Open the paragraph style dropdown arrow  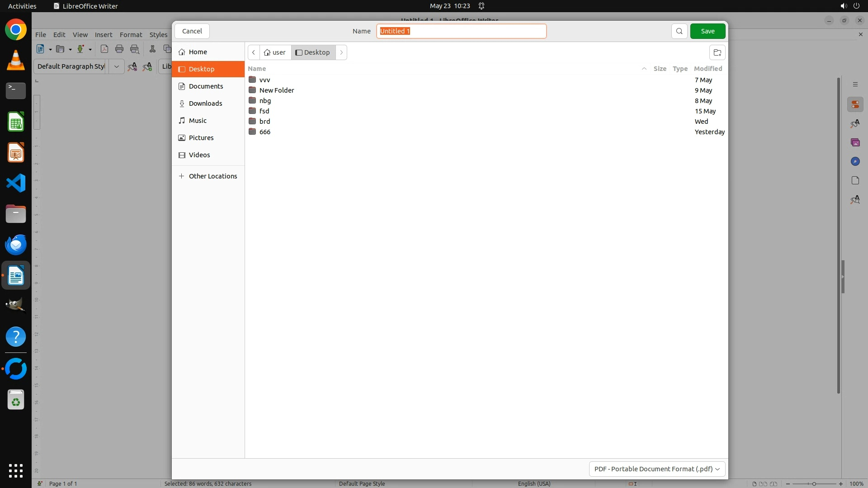click(x=116, y=66)
